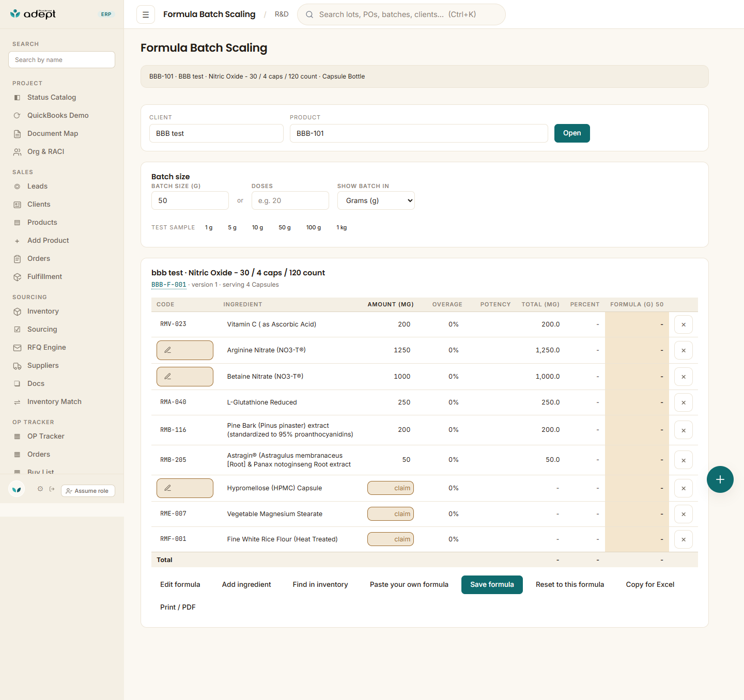The image size is (744, 700).
Task: Toggle the sidebar hamburger menu
Action: (x=146, y=14)
